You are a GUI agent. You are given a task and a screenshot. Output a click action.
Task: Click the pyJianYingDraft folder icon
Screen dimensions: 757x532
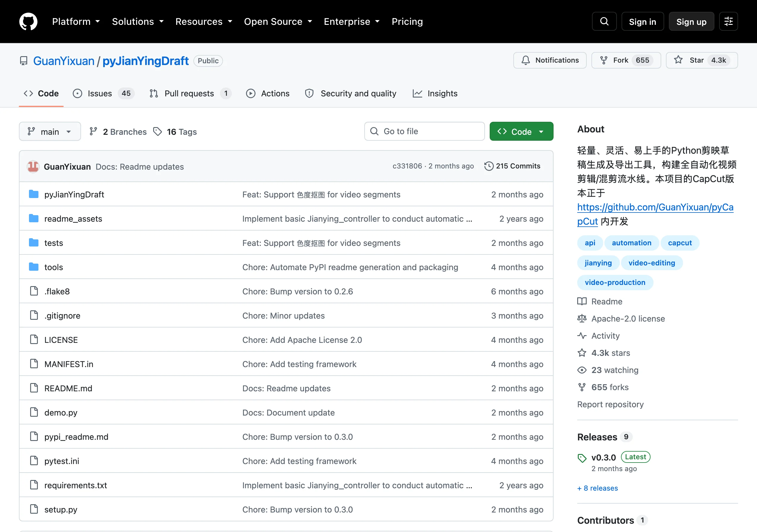[x=34, y=194]
